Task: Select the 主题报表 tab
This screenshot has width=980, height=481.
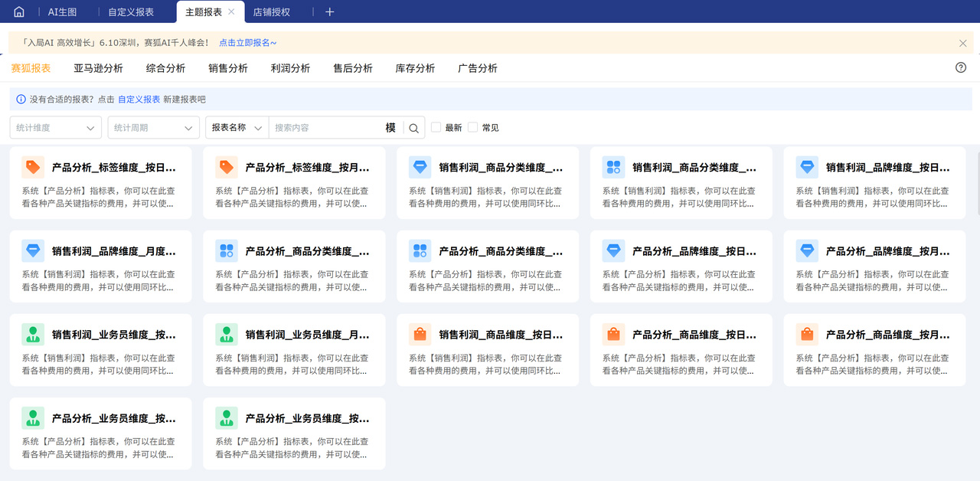Action: click(x=204, y=11)
